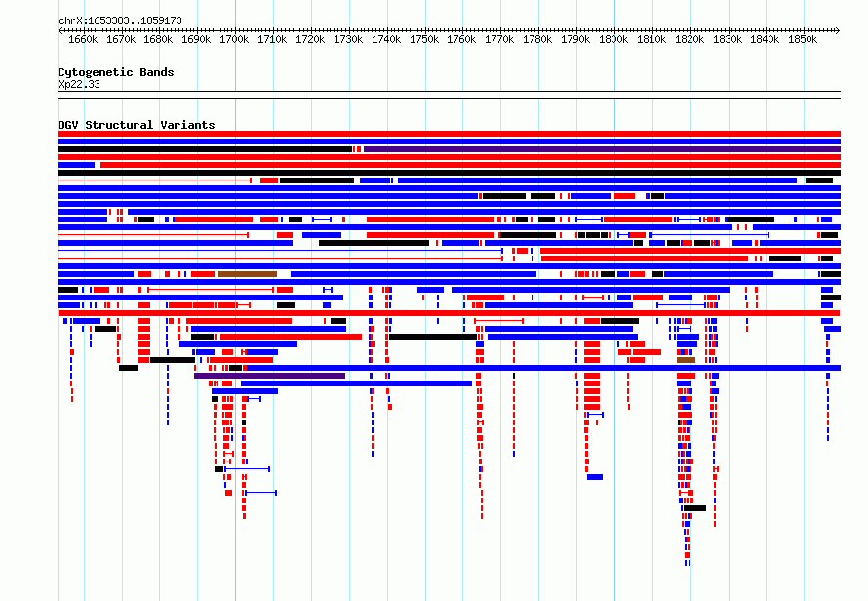Image resolution: width=868 pixels, height=601 pixels.
Task: Click the 1680k ruler label
Action: (x=158, y=39)
